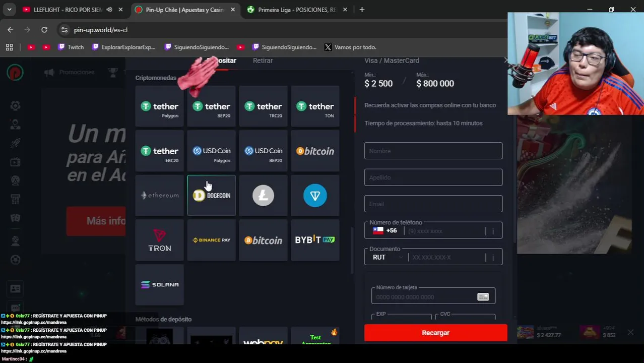Open the ExplorarExplorarExp bookmark
644x363 pixels.
[124, 47]
